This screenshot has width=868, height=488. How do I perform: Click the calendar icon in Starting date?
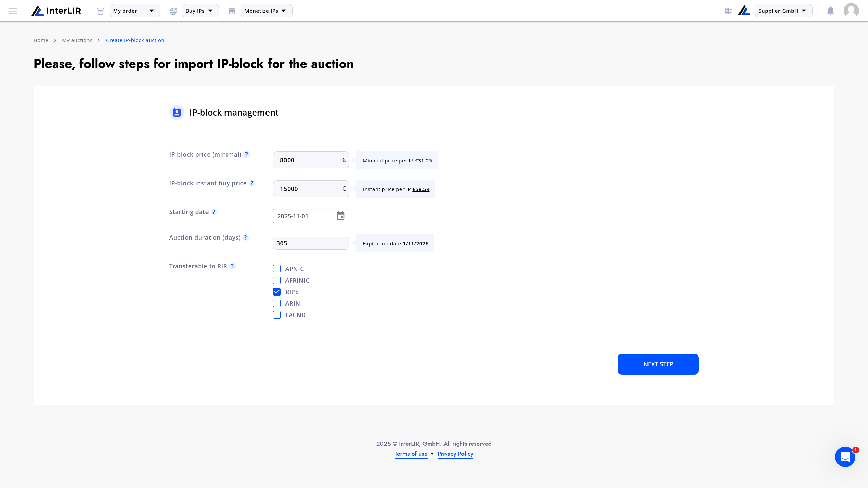tap(341, 216)
